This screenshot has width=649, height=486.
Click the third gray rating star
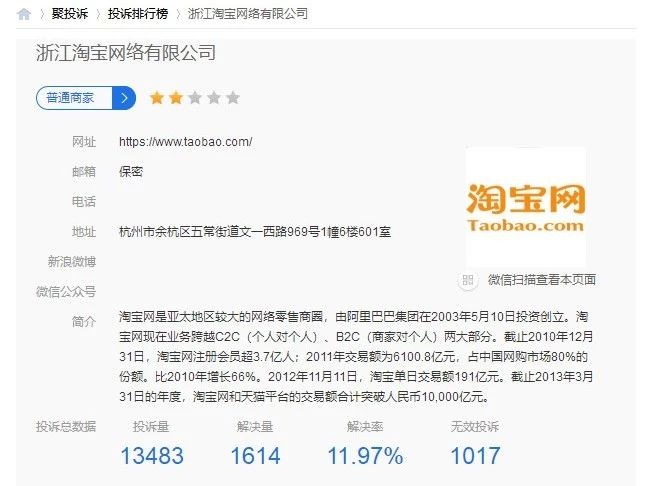195,98
